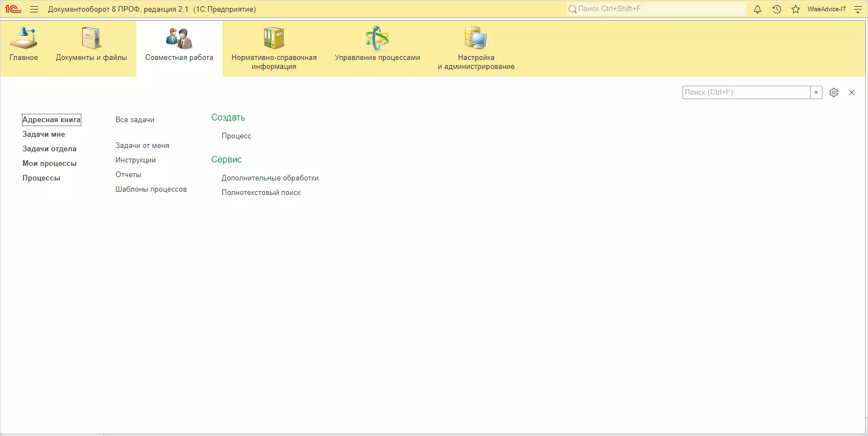
Task: Click the Создать group heading
Action: pyautogui.click(x=228, y=118)
